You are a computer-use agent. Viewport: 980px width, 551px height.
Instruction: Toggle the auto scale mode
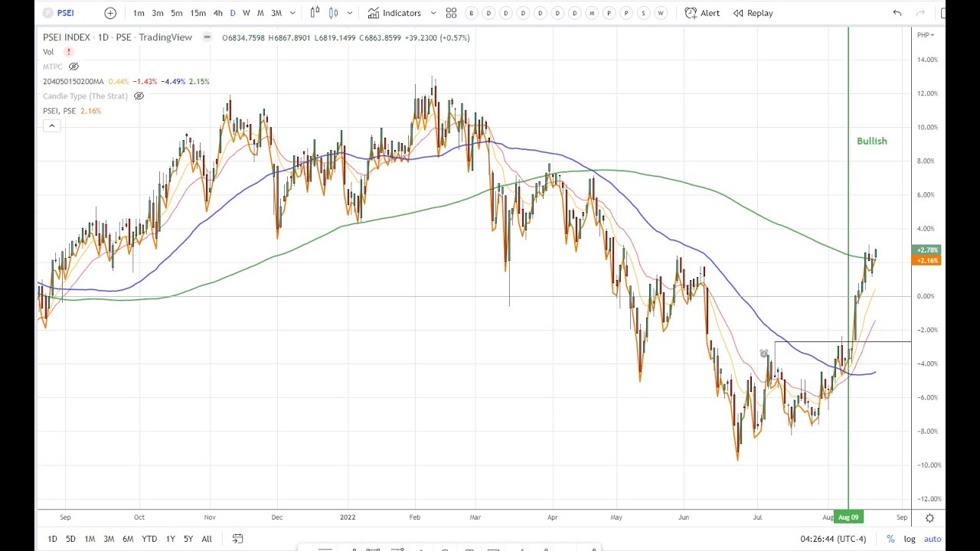(932, 539)
